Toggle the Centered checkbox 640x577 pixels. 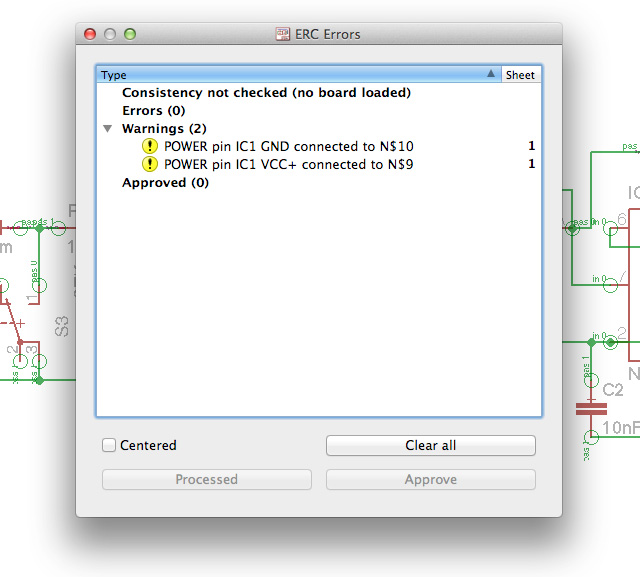[x=110, y=446]
